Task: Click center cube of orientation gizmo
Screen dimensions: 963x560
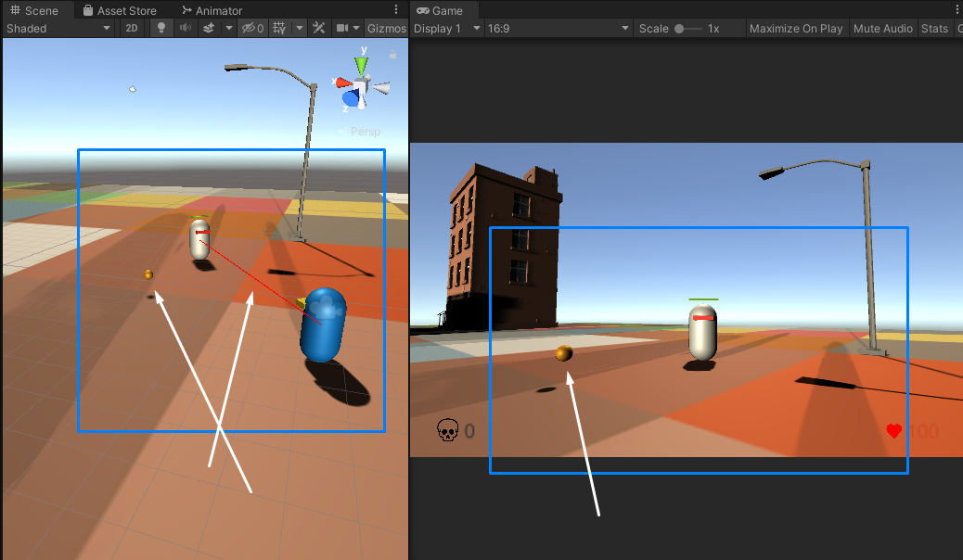Action: point(363,86)
